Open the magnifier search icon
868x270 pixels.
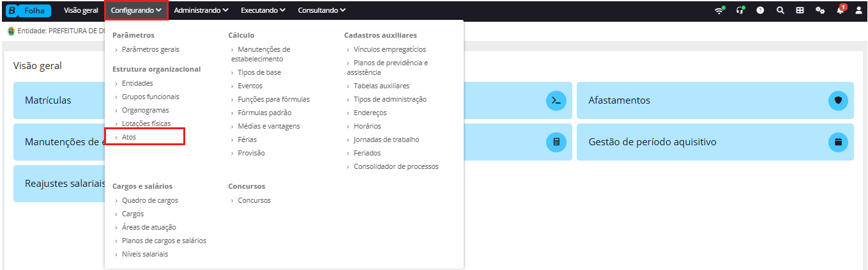780,10
